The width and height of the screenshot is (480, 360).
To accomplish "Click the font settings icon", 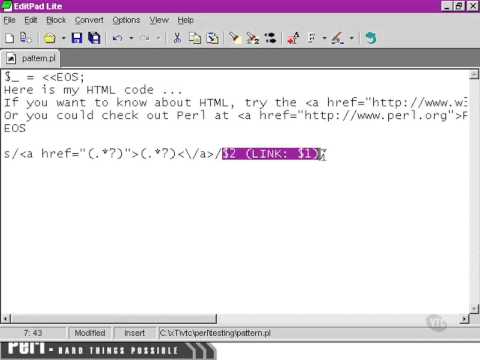I will point(293,38).
